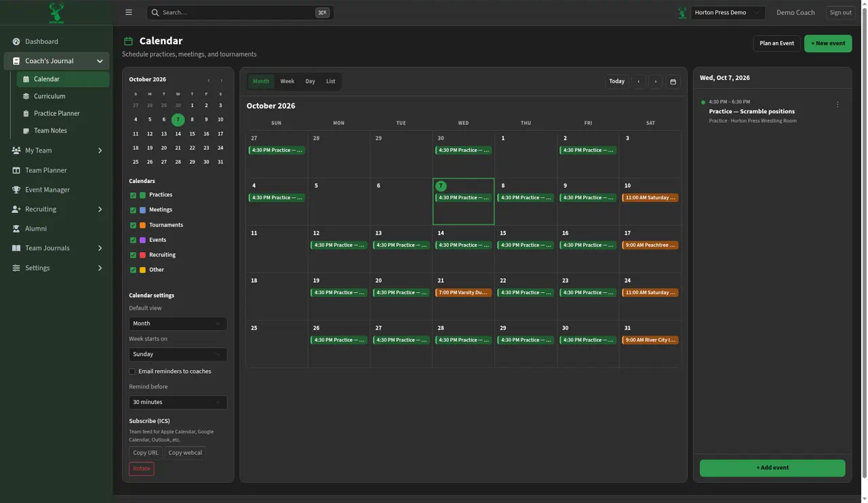Select the Month view tab
Image resolution: width=868 pixels, height=503 pixels.
(261, 81)
